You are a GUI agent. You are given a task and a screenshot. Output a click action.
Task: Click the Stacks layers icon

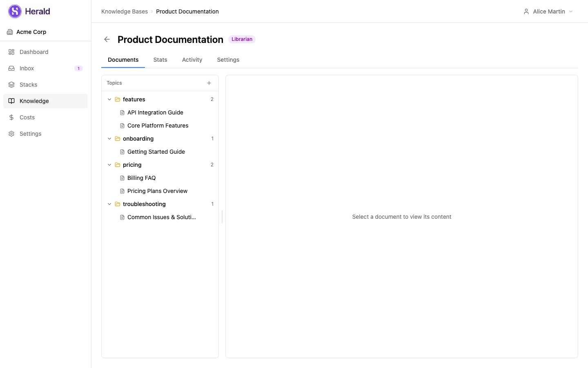pos(11,85)
